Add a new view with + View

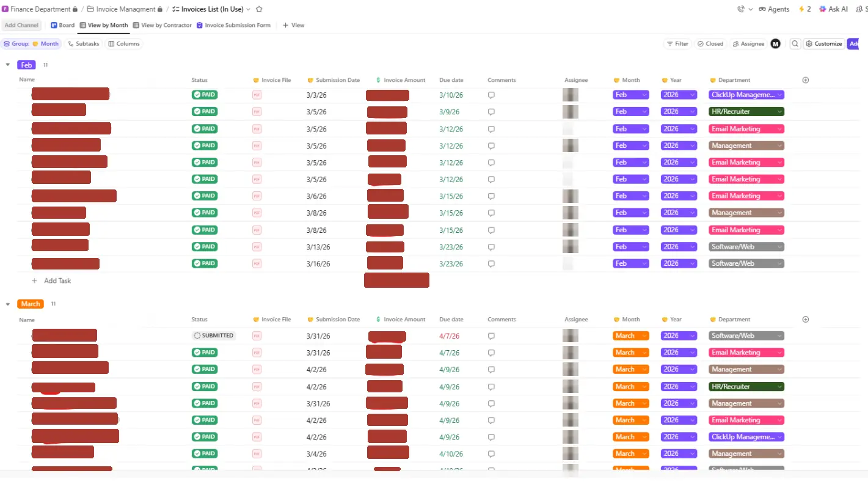click(x=293, y=25)
